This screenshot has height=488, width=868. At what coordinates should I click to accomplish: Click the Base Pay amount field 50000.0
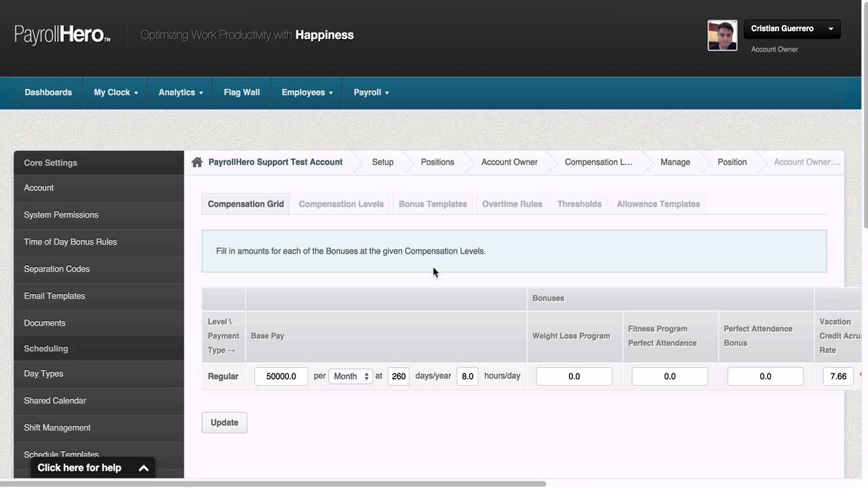pos(281,376)
